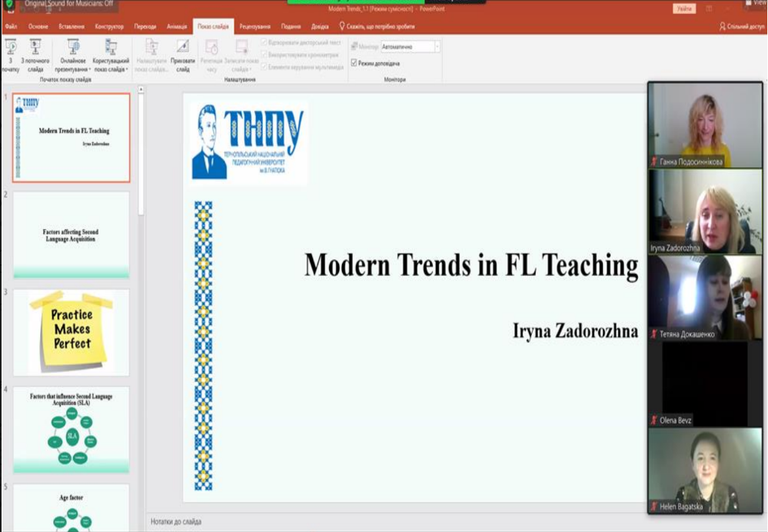
Task: Toggle use timings checkbox
Action: click(264, 55)
